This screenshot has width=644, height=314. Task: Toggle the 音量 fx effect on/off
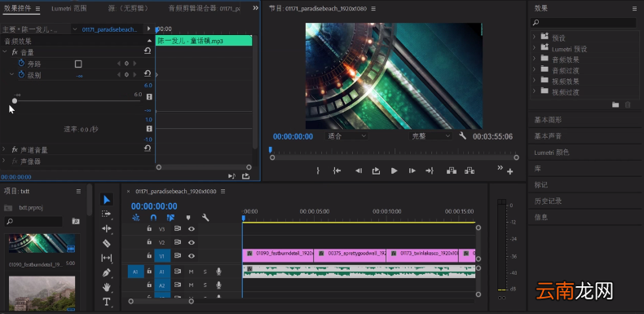point(15,52)
